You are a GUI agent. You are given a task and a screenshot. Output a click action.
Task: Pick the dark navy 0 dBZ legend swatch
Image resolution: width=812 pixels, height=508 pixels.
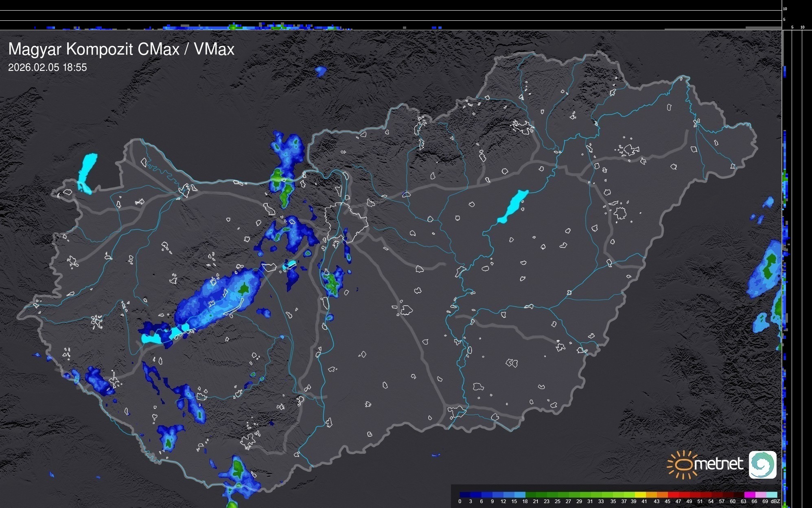[465, 495]
